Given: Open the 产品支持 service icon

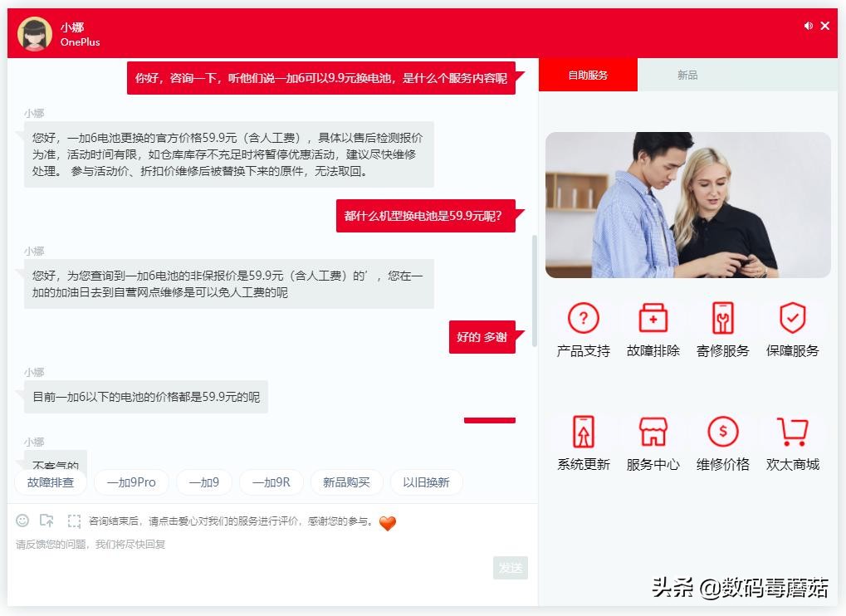Looking at the screenshot, I should [583, 328].
